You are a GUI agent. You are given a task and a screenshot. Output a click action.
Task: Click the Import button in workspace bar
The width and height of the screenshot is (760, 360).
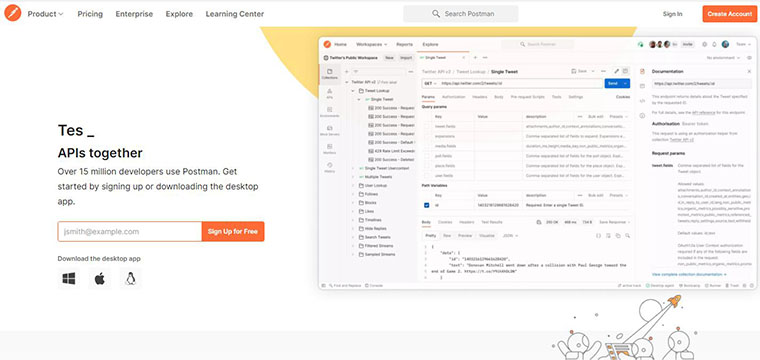[x=406, y=58]
